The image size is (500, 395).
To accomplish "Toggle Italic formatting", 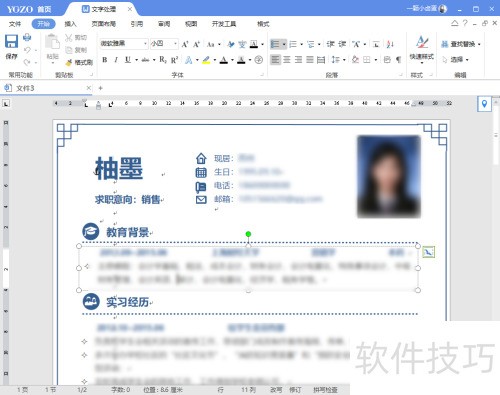I will coord(116,60).
